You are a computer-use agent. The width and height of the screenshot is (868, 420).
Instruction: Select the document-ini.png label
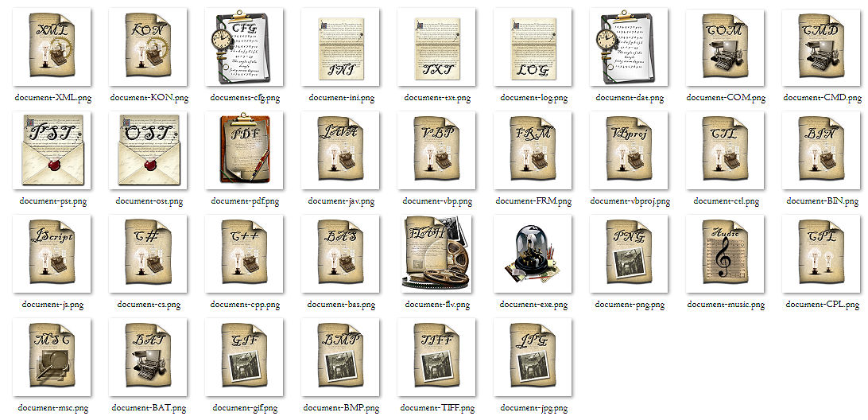(341, 98)
